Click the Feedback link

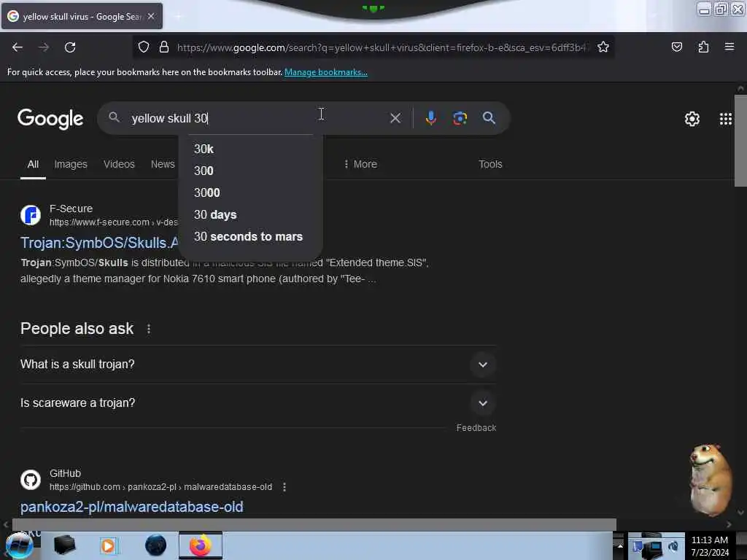pos(476,428)
